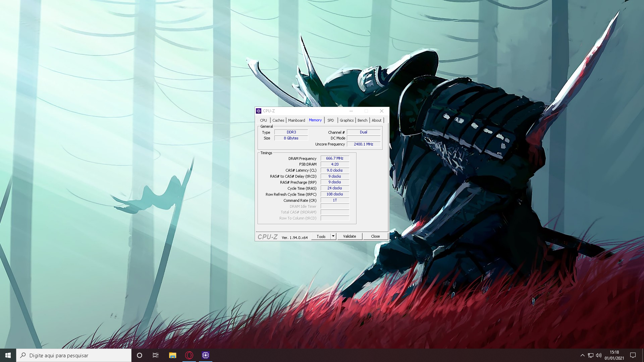Click the empty DC Mode field
Image resolution: width=644 pixels, height=362 pixels.
[364, 138]
